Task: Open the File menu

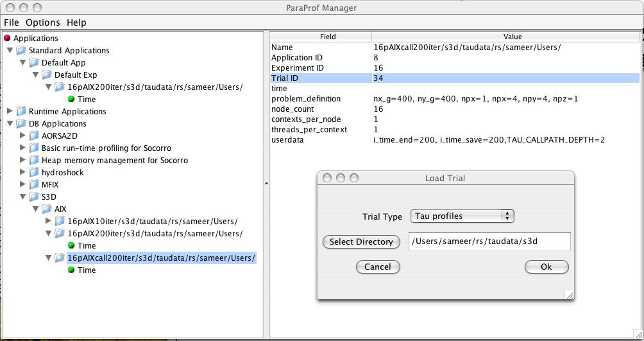Action: (12, 22)
